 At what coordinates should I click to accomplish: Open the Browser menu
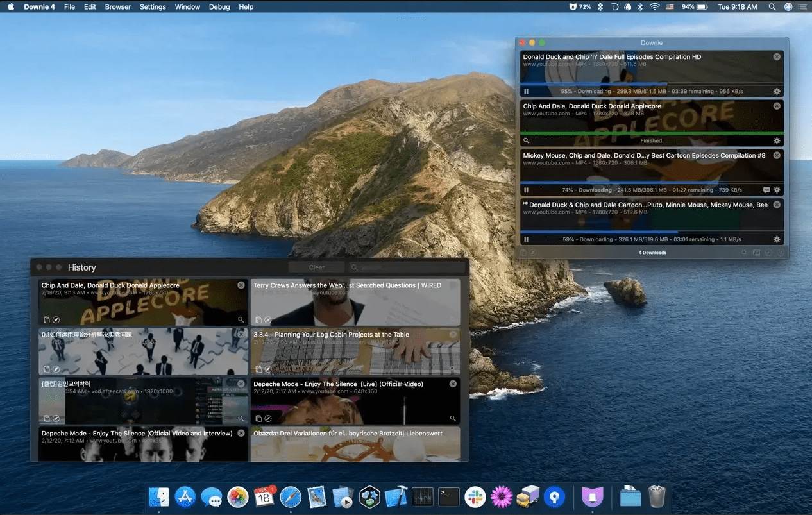tap(118, 7)
